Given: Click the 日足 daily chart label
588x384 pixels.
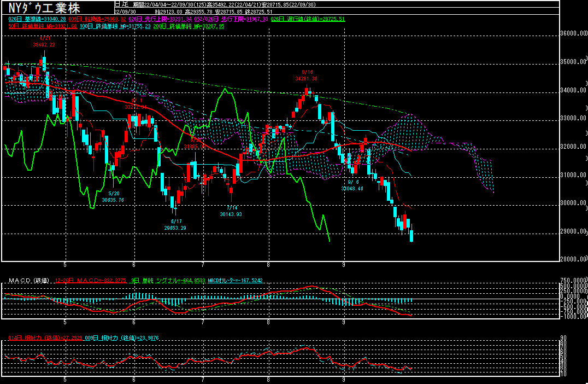Looking at the screenshot, I should click(121, 4).
